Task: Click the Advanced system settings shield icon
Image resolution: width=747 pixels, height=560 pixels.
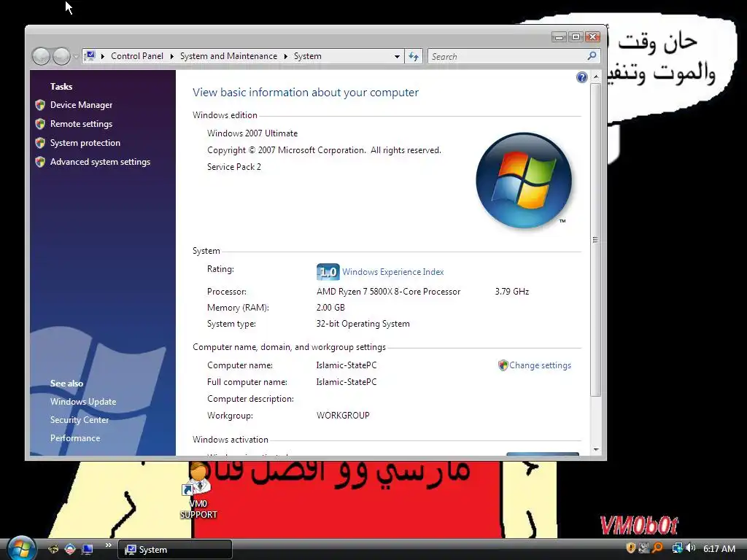Action: (x=40, y=162)
